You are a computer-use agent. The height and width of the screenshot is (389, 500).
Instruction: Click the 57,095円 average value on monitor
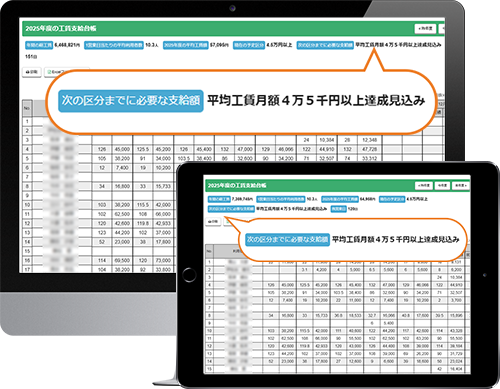pyautogui.click(x=219, y=45)
